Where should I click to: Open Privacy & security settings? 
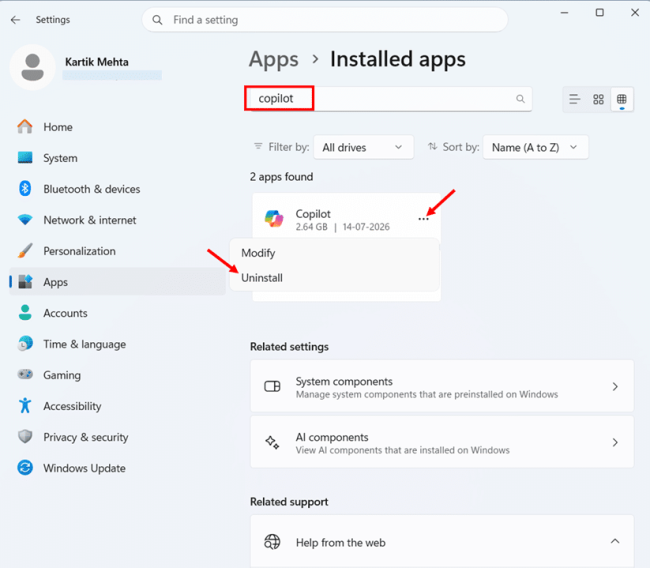click(x=118, y=437)
